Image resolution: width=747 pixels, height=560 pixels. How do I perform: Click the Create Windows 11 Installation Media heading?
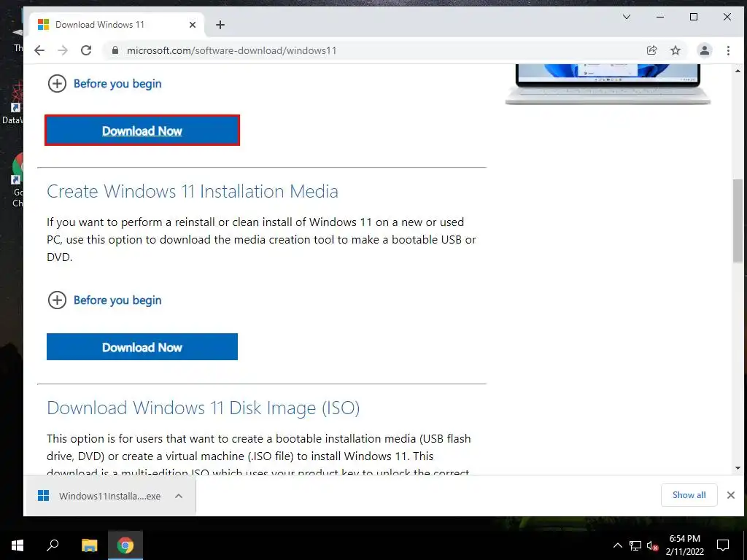coord(193,192)
